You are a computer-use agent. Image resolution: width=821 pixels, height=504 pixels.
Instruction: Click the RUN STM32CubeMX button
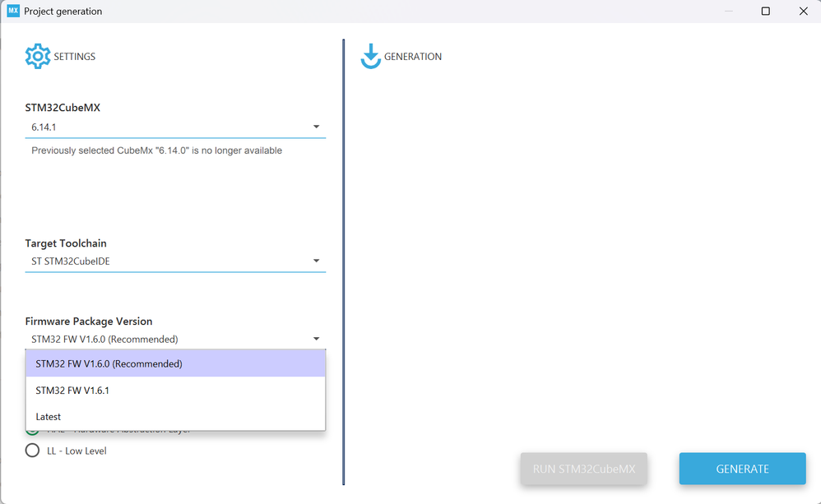tap(584, 469)
